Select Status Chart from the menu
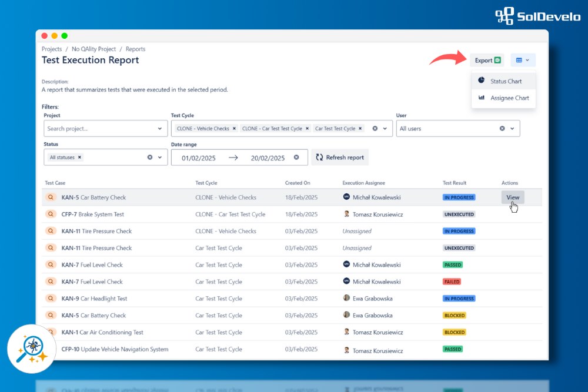This screenshot has height=392, width=588. (505, 81)
